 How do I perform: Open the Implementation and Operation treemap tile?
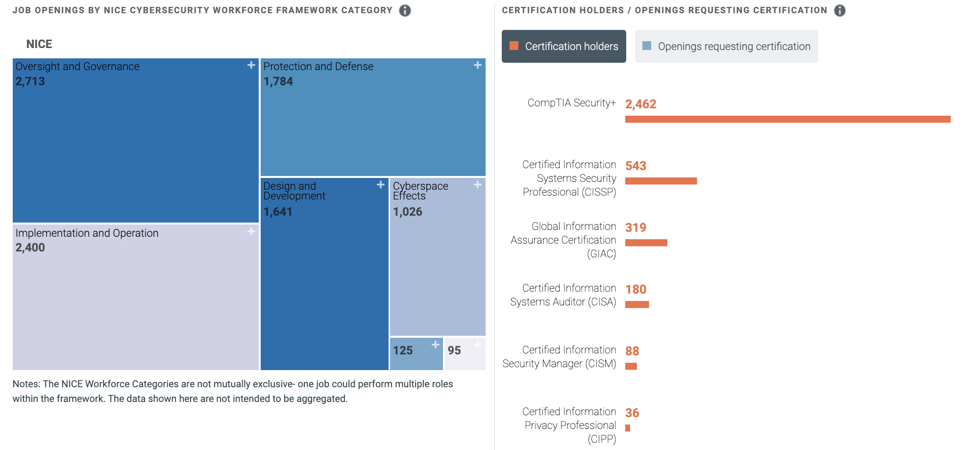tap(135, 304)
